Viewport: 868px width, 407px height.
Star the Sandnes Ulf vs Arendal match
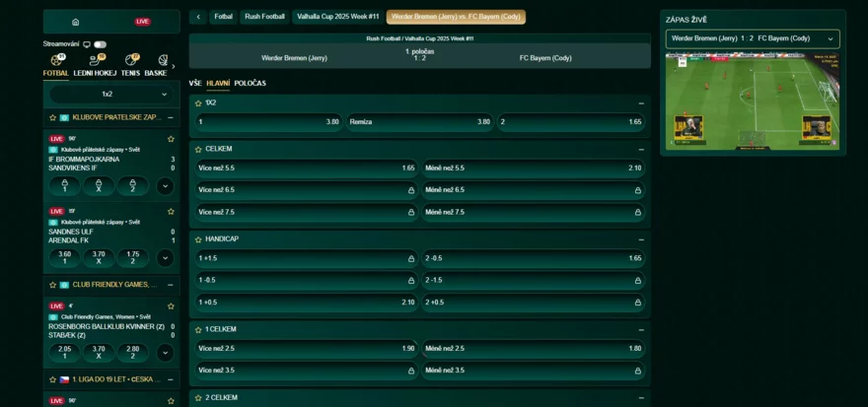click(171, 211)
